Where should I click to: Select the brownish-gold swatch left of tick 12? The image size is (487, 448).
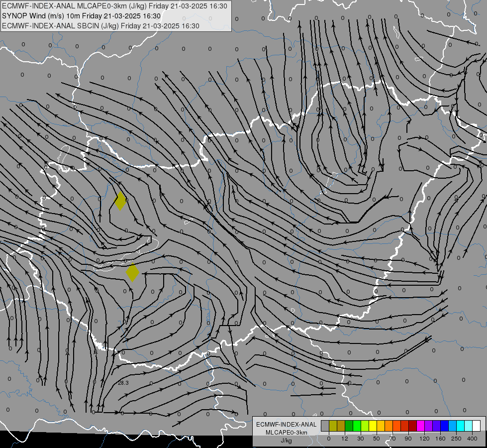coord(341,426)
